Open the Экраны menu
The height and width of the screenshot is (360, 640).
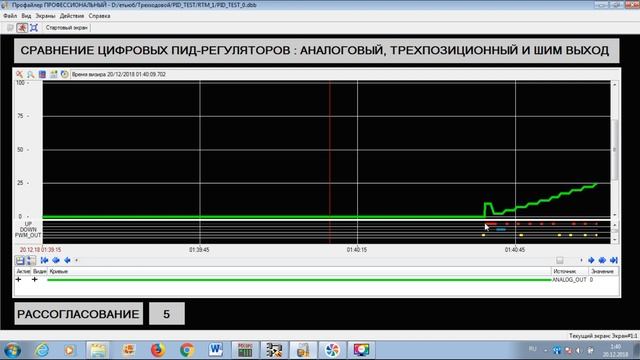click(x=45, y=16)
